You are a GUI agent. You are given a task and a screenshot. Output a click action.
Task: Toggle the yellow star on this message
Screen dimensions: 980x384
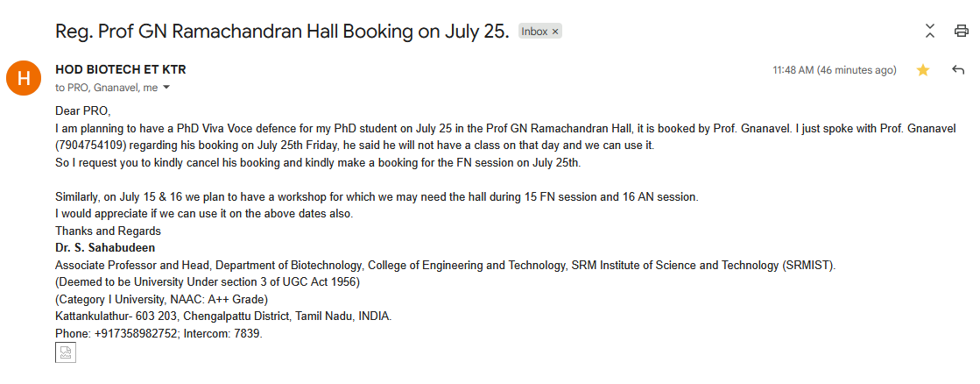click(922, 70)
